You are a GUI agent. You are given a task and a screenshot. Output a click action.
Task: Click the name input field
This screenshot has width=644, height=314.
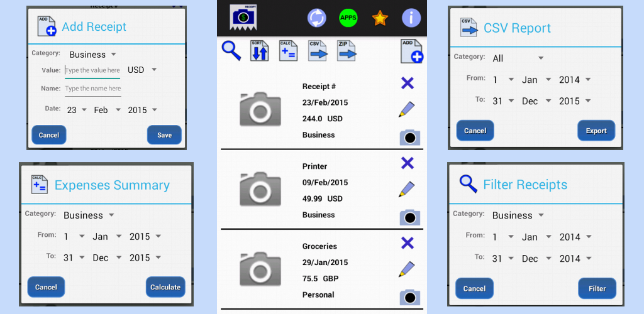pos(93,89)
